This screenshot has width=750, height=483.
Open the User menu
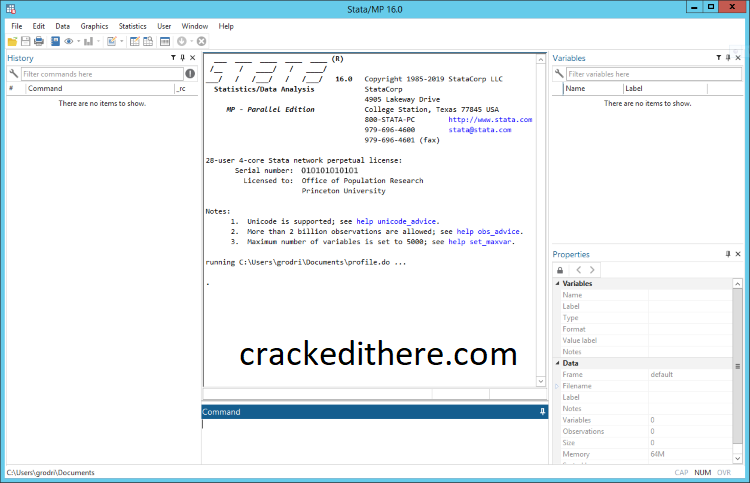click(x=164, y=26)
